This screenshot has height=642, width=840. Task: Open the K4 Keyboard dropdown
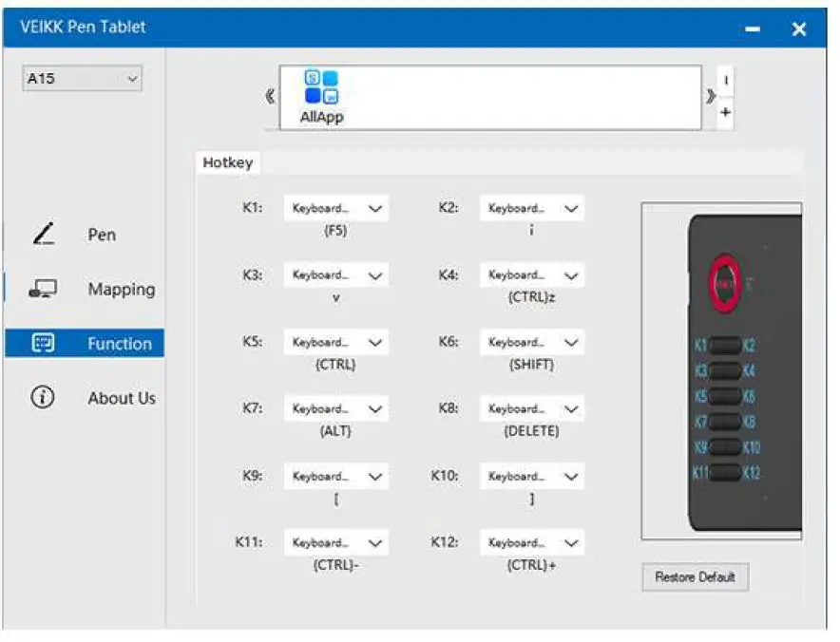point(532,274)
